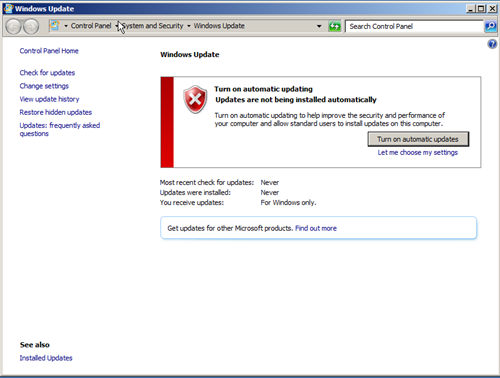Open Let me choose my settings link
Image resolution: width=500 pixels, height=378 pixels.
tap(417, 152)
